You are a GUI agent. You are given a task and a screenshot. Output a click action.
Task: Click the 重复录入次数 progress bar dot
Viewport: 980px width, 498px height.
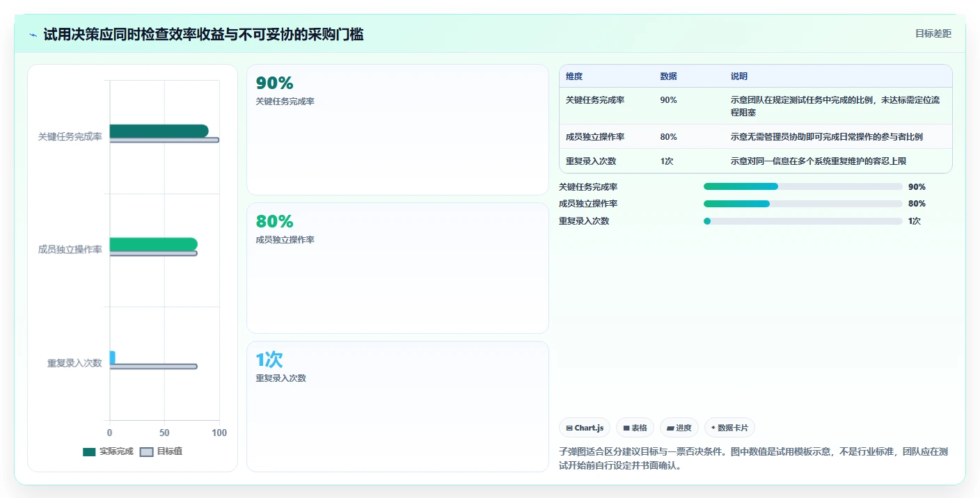[x=707, y=221]
